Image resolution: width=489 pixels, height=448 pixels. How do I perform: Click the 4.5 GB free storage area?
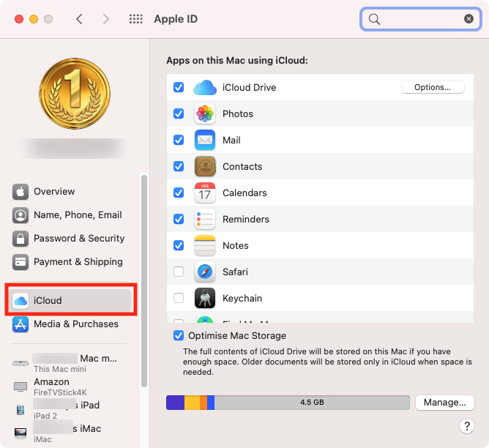312,403
